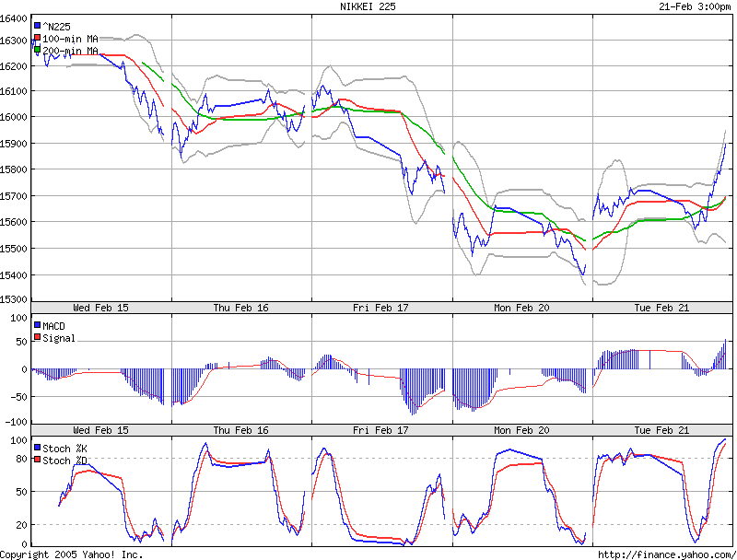Click the red 100-min MA legend swatch

37,38
